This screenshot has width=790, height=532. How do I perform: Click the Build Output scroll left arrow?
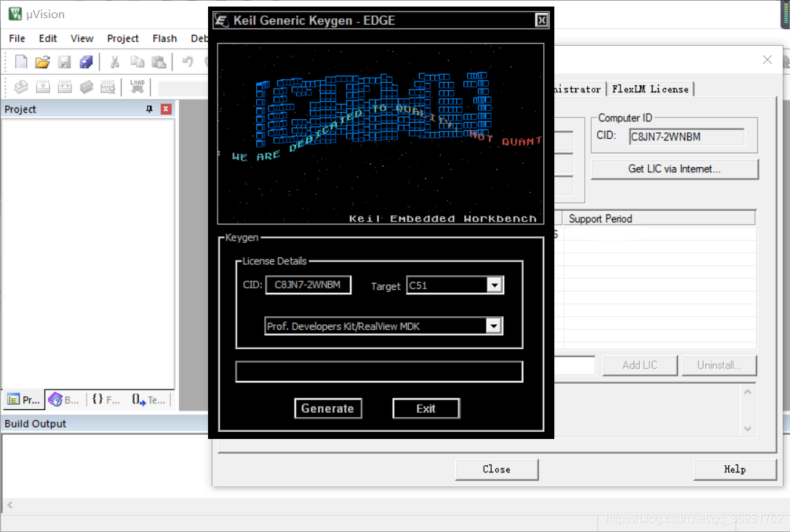(x=10, y=505)
